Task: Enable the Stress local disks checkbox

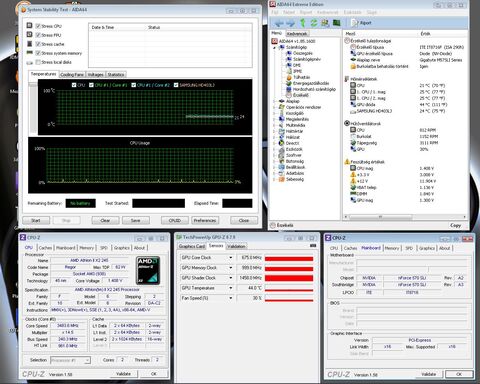Action: point(38,62)
